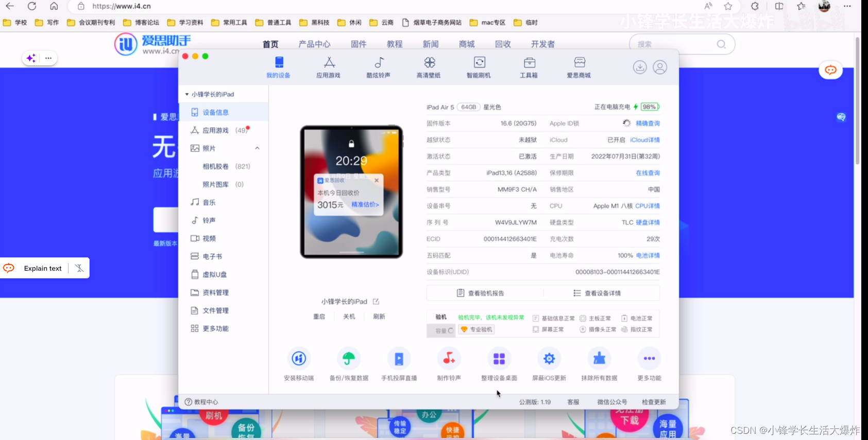The width and height of the screenshot is (868, 440).
Task: Click the browser home icon
Action: tap(54, 6)
